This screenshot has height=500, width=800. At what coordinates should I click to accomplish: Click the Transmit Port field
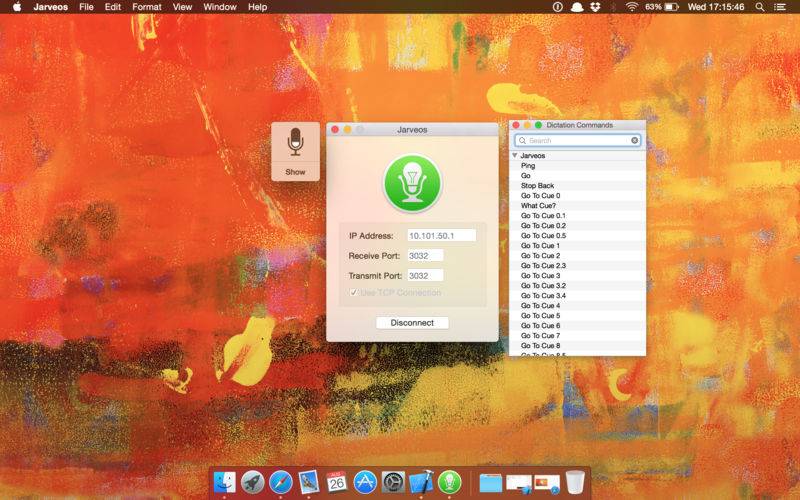tap(425, 276)
